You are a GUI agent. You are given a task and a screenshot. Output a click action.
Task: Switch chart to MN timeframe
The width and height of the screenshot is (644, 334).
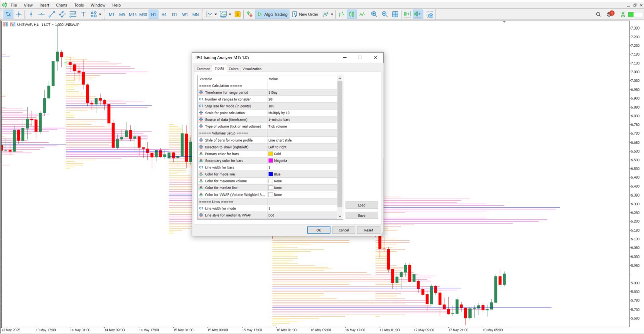click(x=195, y=14)
